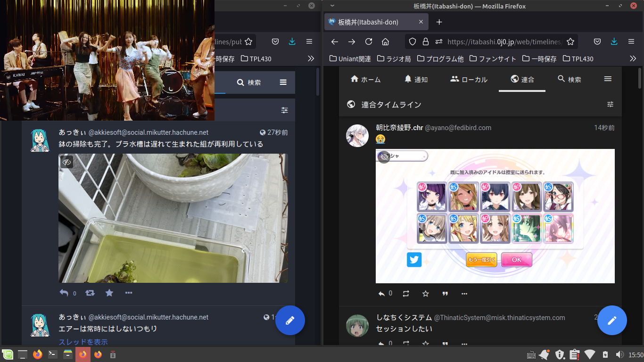Open the ファンサイト bookmark folder
This screenshot has height=362, width=644.
(492, 58)
